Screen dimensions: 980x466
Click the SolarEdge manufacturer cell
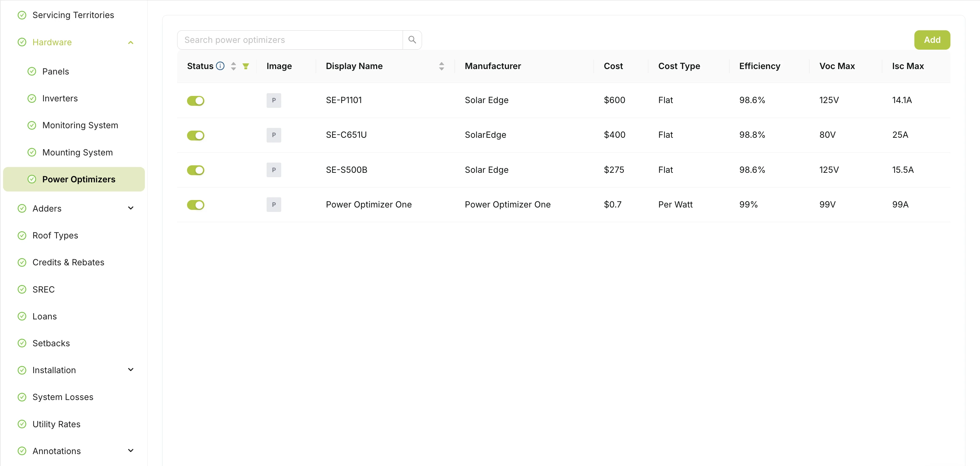point(486,135)
